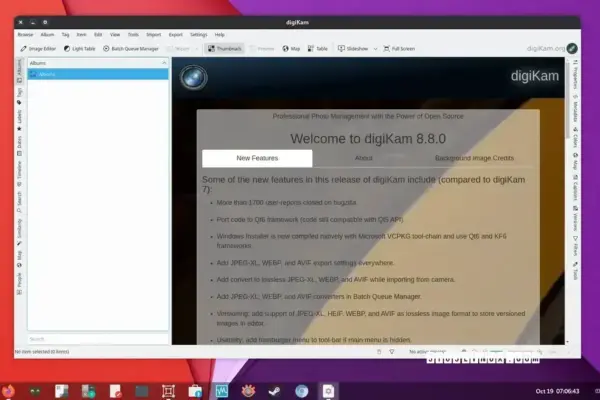Click the album Search field
This screenshot has height=400, width=600.
(98, 339)
